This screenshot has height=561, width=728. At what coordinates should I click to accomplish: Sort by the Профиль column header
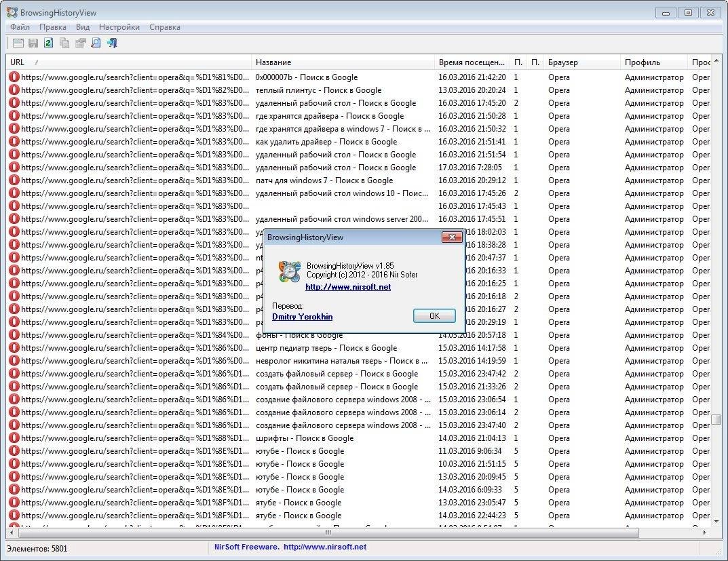654,62
